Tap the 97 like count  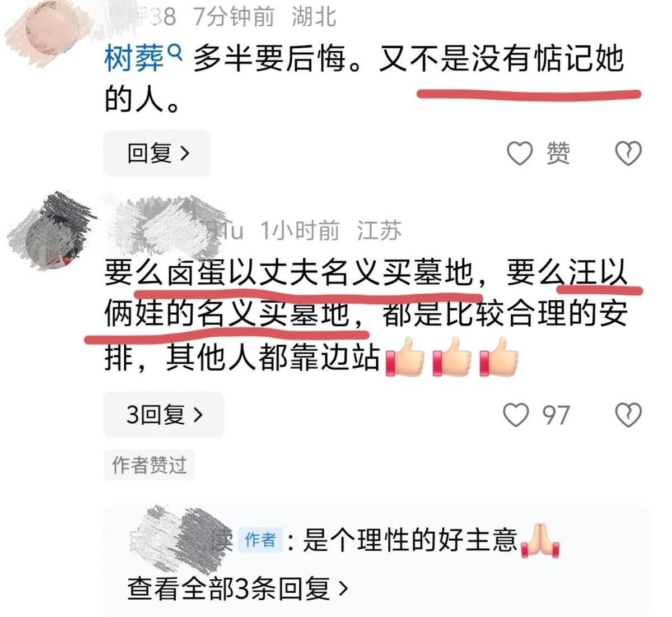556,415
